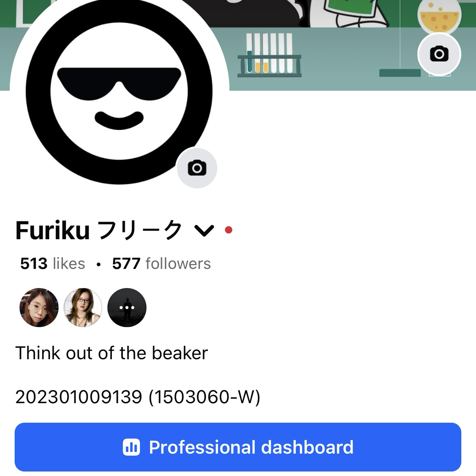The height and width of the screenshot is (476, 476).
Task: Select the page name Furiku フリーク
Action: [x=99, y=230]
